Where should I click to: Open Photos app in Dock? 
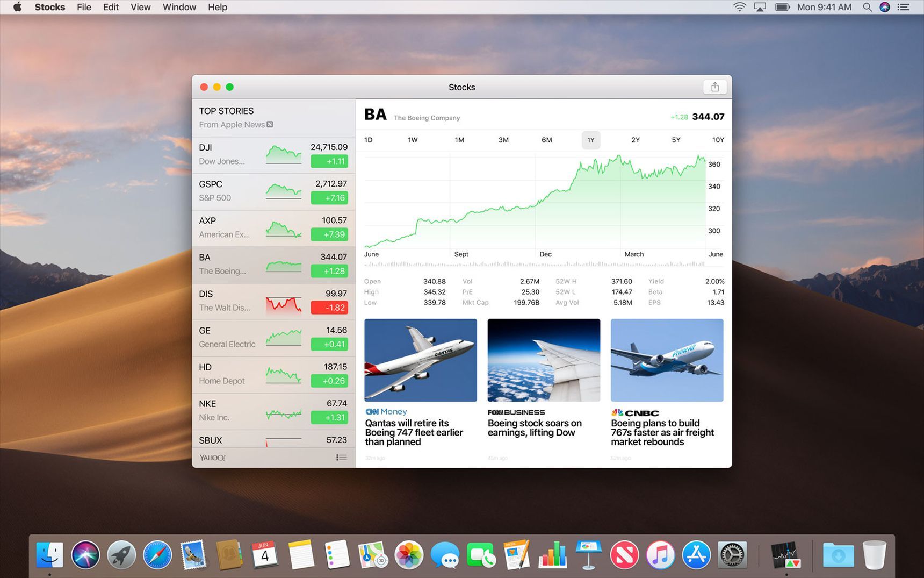[409, 555]
